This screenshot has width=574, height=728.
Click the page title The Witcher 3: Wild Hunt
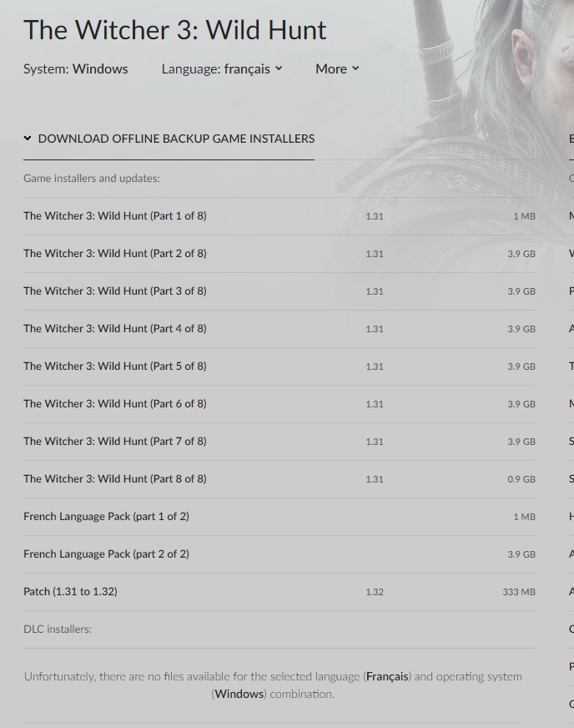tap(175, 30)
